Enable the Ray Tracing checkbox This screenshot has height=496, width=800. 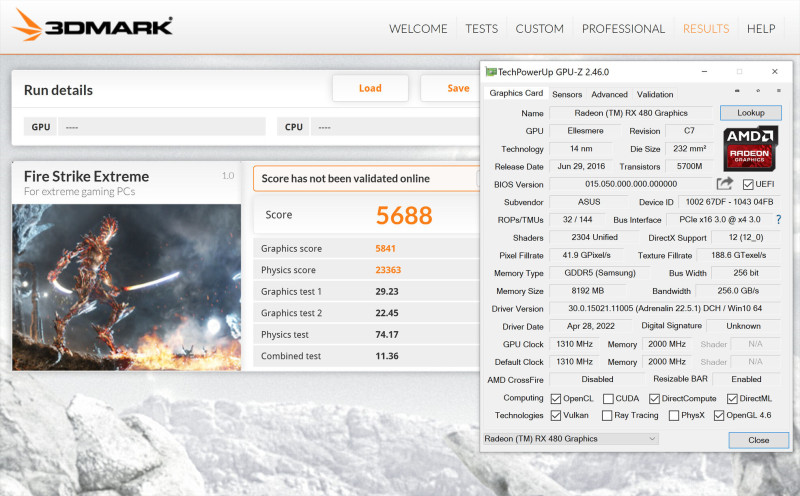tap(607, 415)
